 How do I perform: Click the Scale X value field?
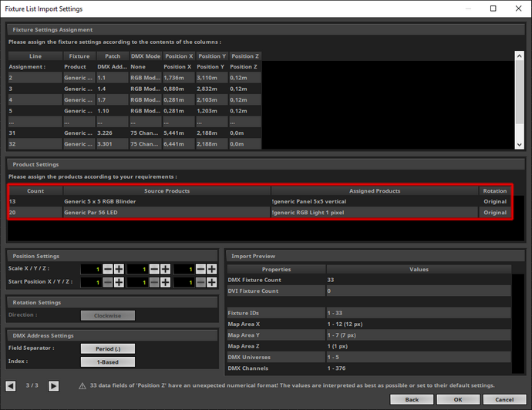(x=91, y=269)
